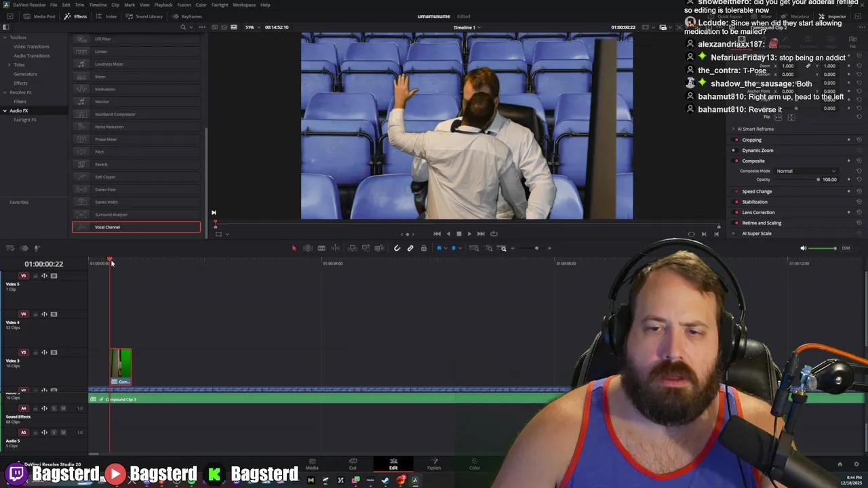The height and width of the screenshot is (488, 868).
Task: Open the effects panel options (three dots)
Action: [x=201, y=27]
